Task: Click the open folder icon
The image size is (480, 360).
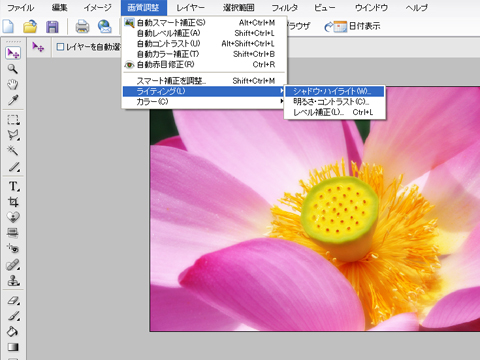Action: coord(30,26)
